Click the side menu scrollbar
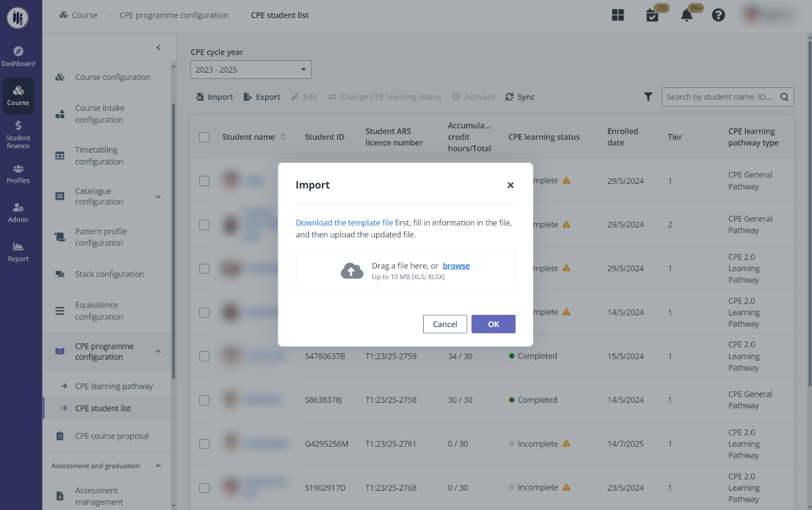812x510 pixels. tap(173, 241)
